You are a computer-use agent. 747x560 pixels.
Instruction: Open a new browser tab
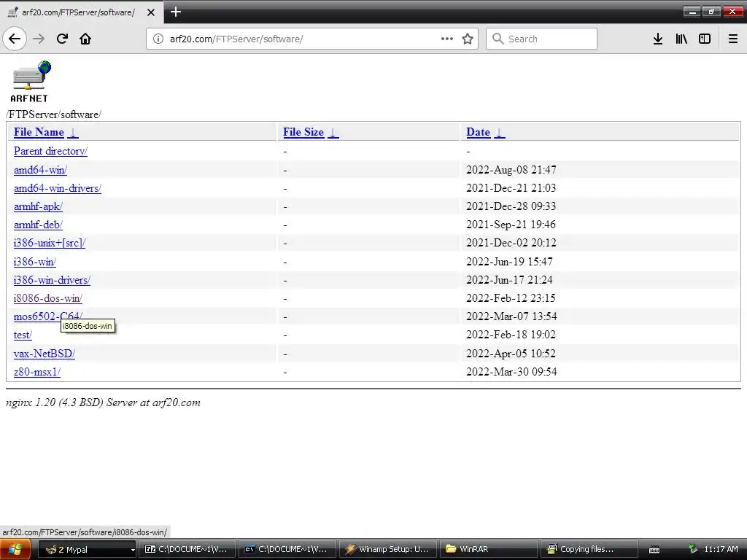pyautogui.click(x=176, y=12)
